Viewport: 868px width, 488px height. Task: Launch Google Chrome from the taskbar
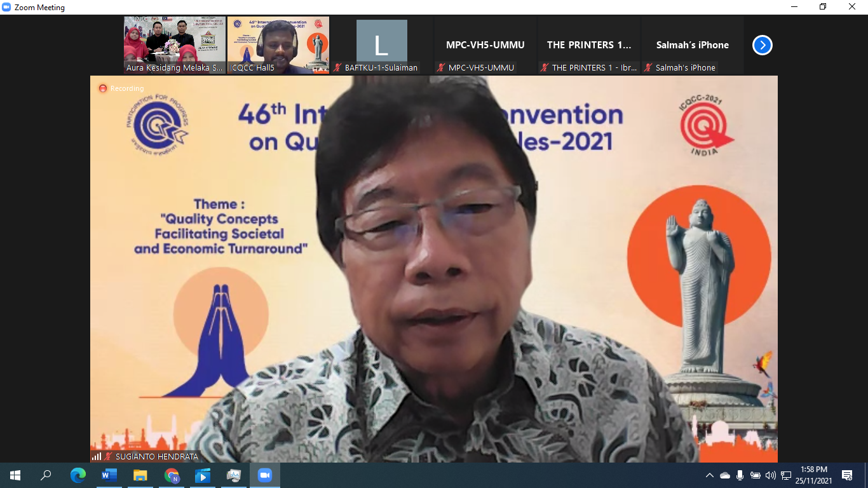pyautogui.click(x=172, y=474)
